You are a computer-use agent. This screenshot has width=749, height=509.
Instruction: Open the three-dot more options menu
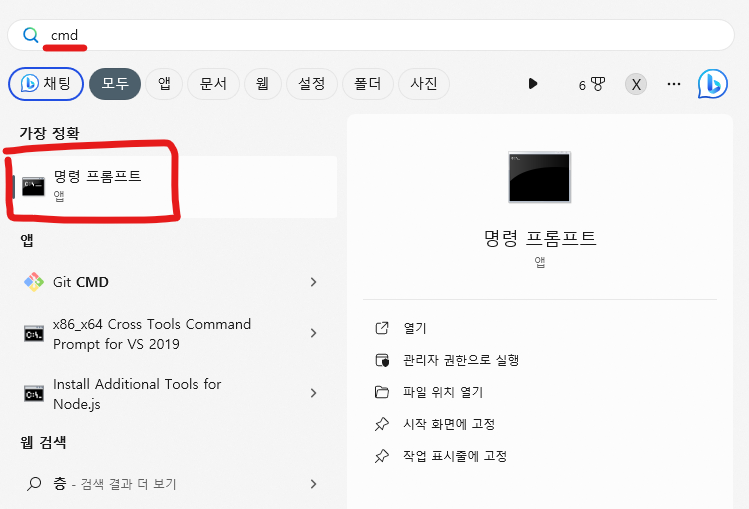[674, 85]
